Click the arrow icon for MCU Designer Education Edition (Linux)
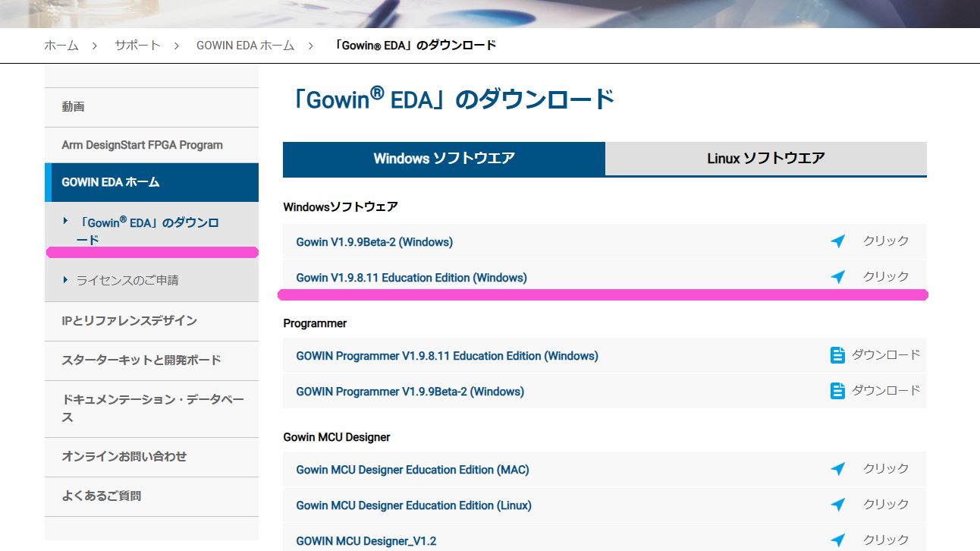This screenshot has width=980, height=551. coord(837,505)
